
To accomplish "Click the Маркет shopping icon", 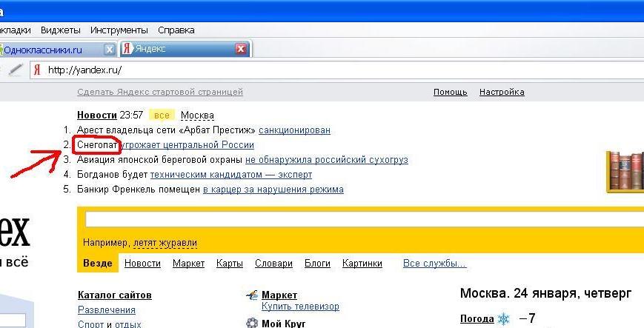I will [x=252, y=295].
